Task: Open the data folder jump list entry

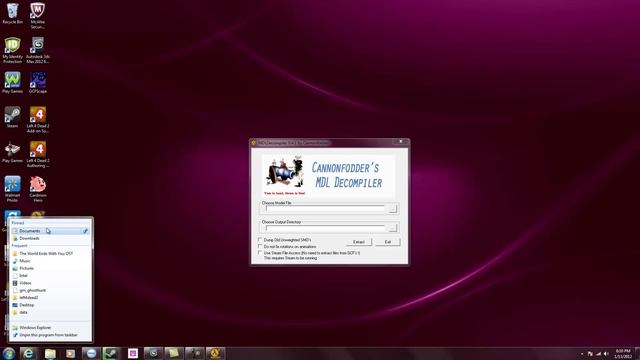Action: point(50,312)
